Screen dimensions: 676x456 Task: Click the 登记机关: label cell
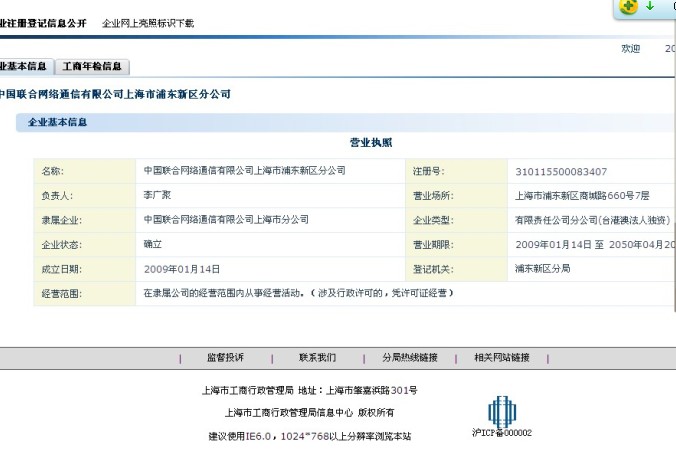pyautogui.click(x=457, y=269)
